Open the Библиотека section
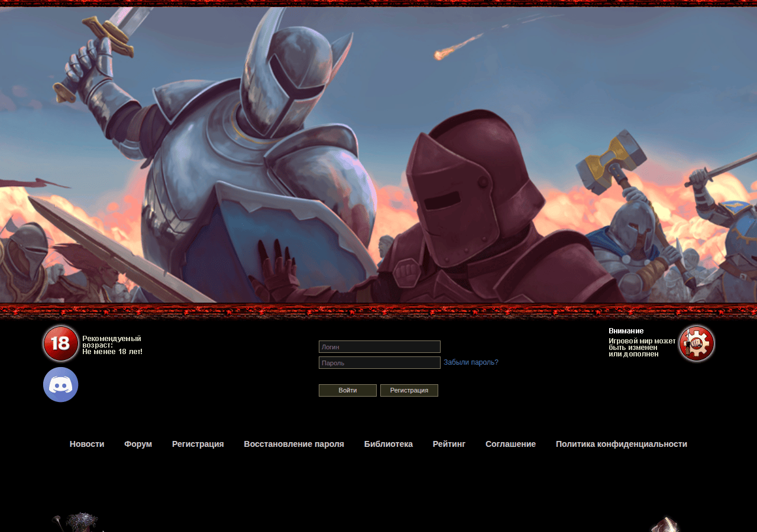 [x=389, y=444]
